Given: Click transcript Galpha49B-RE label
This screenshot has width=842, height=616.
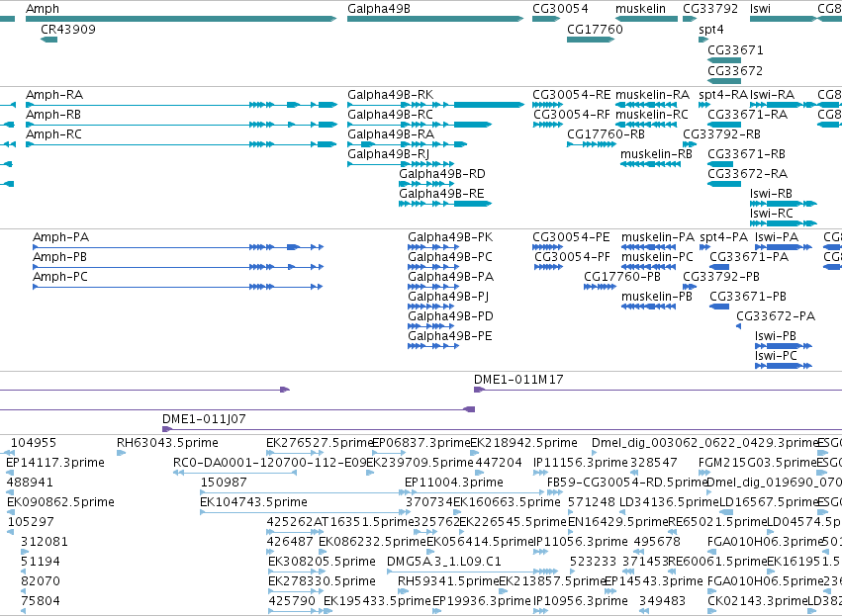Looking at the screenshot, I should tap(441, 194).
